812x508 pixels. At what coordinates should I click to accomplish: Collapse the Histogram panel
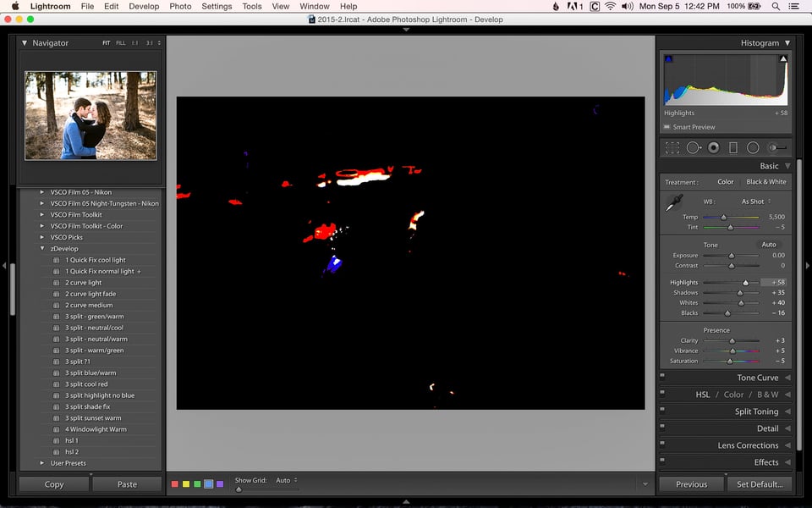[787, 43]
